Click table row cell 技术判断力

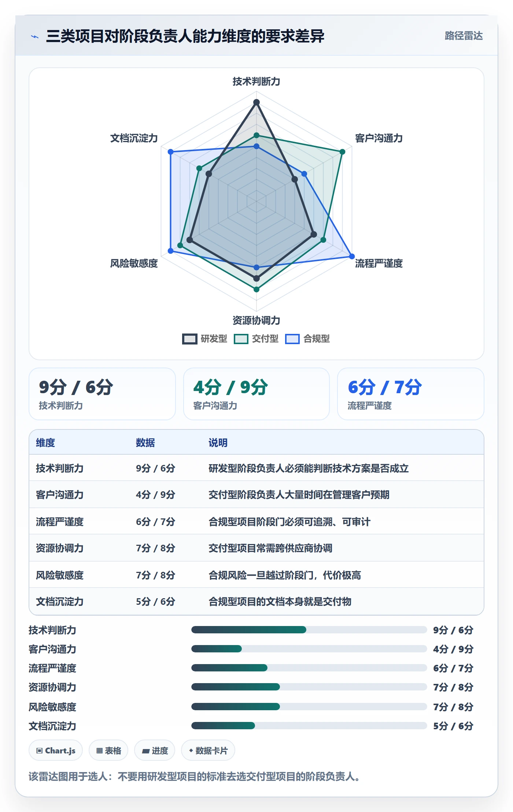pyautogui.click(x=60, y=468)
